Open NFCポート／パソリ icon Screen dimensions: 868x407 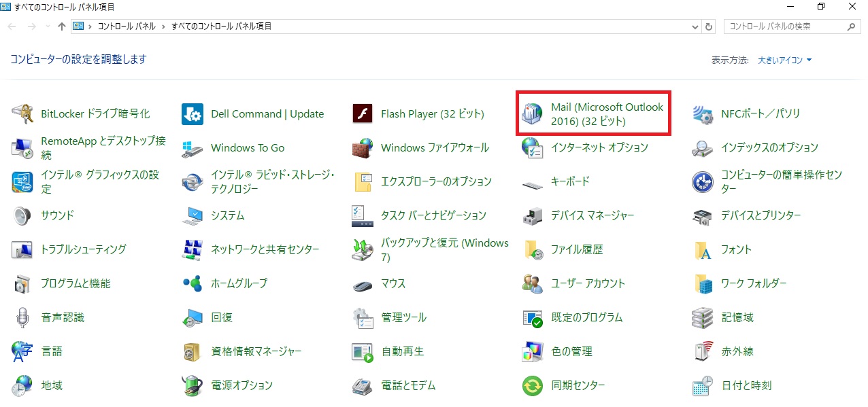click(x=703, y=114)
